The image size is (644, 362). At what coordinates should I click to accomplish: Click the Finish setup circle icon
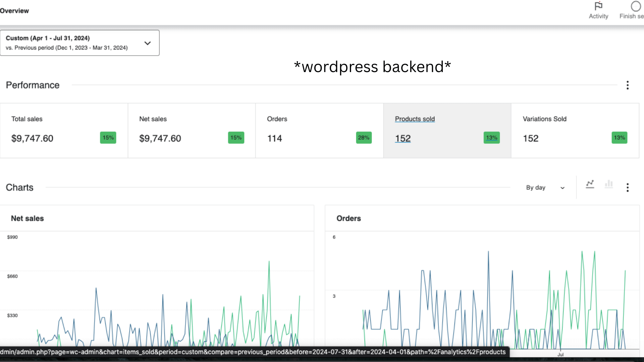tap(636, 6)
